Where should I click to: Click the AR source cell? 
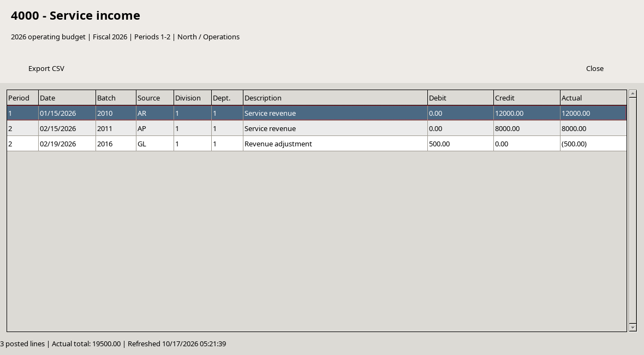click(x=155, y=113)
